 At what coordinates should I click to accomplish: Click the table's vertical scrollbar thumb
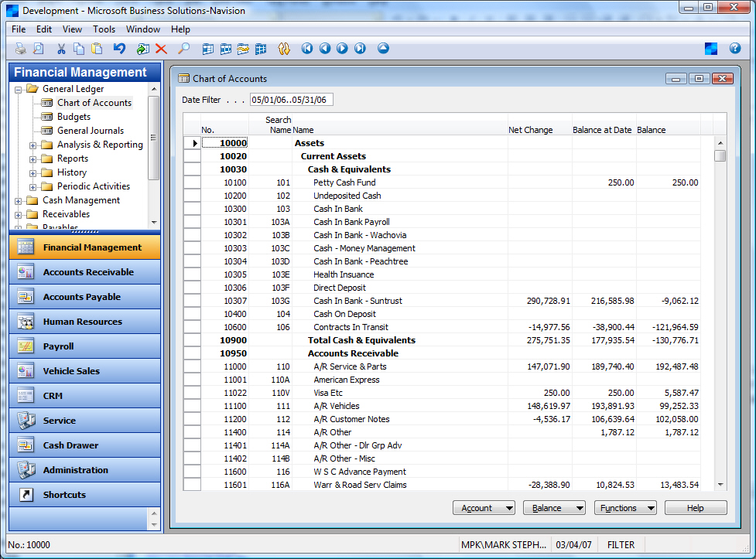point(720,155)
